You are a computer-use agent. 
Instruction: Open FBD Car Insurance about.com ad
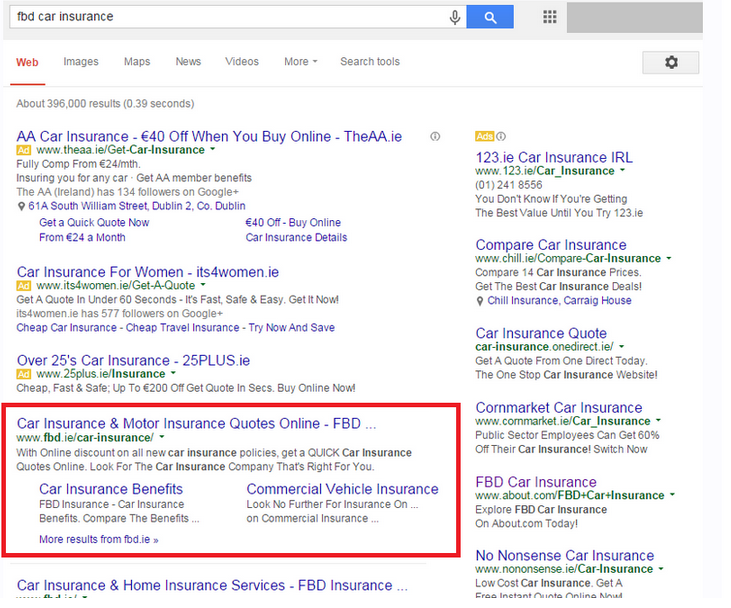tap(536, 482)
